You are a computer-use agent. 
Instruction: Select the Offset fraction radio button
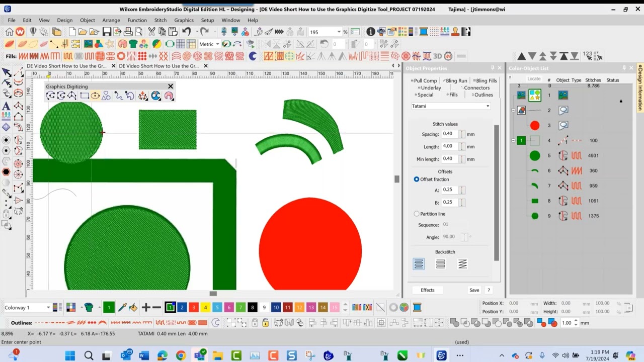coord(417,179)
